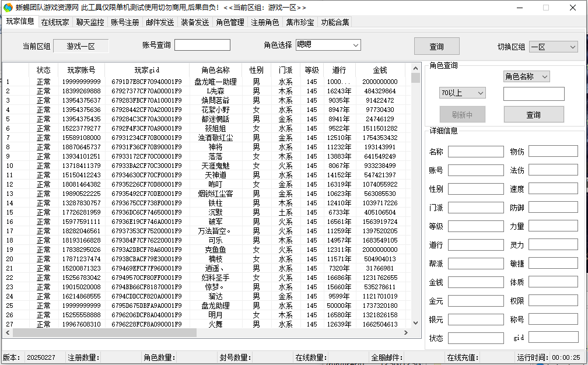Open the 在线玩家 tab
The height and width of the screenshot is (365, 588).
pyautogui.click(x=55, y=23)
